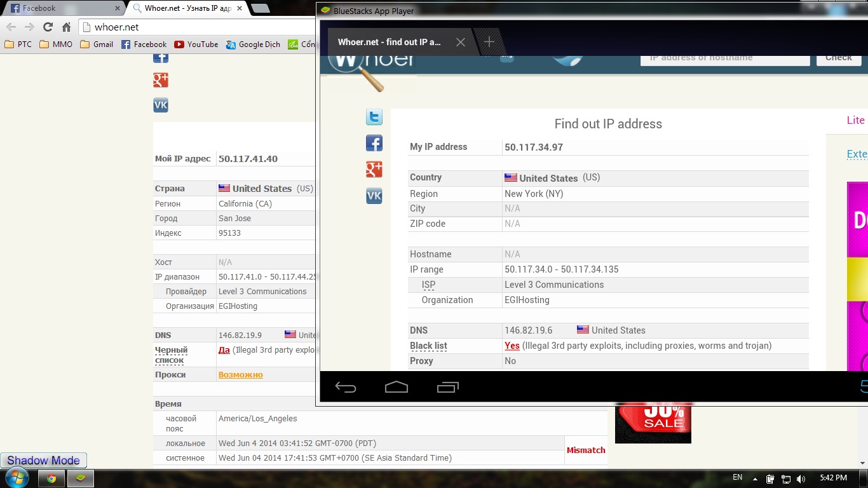Image resolution: width=868 pixels, height=488 pixels.
Task: Reload the whoer.net page in Chrome
Action: point(48,27)
